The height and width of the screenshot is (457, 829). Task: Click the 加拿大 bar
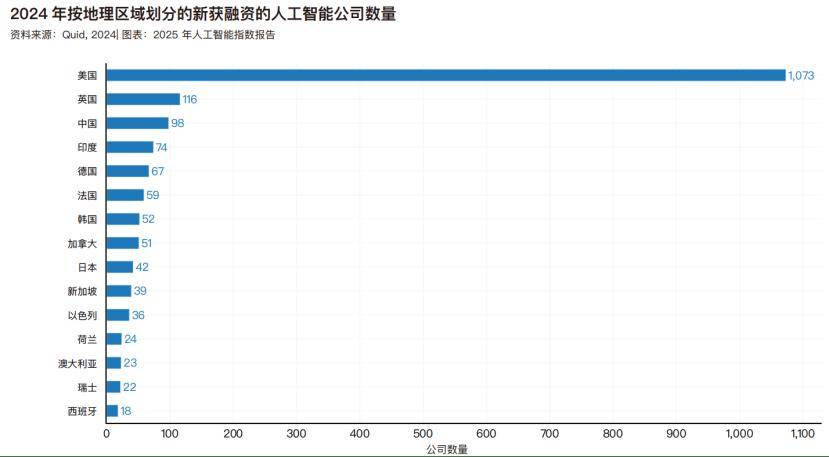pos(122,243)
